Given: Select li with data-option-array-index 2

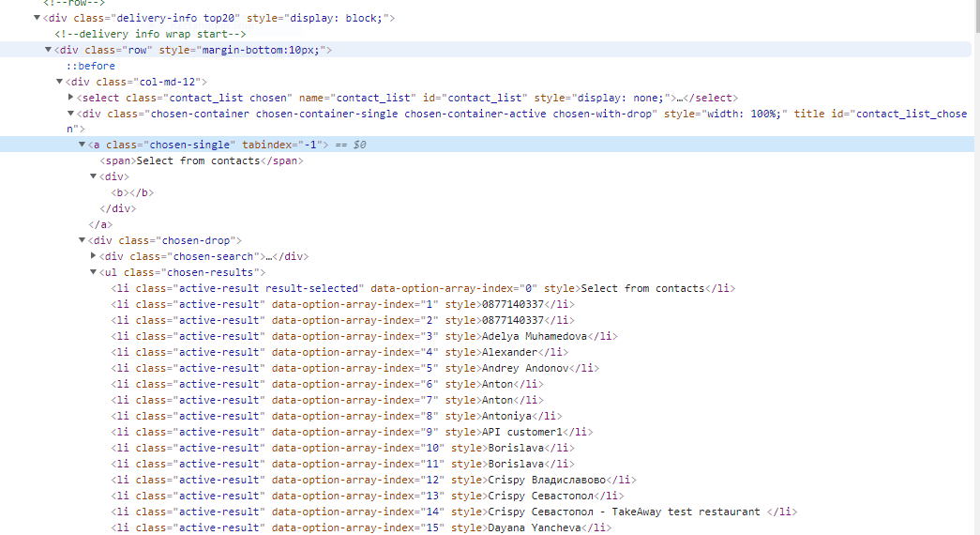Looking at the screenshot, I should [x=342, y=320].
